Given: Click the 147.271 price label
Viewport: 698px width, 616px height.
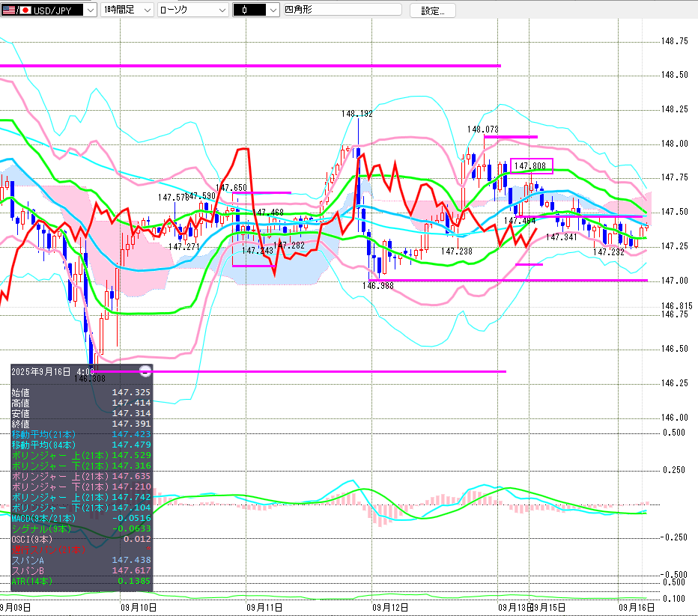Looking at the screenshot, I should click(184, 247).
